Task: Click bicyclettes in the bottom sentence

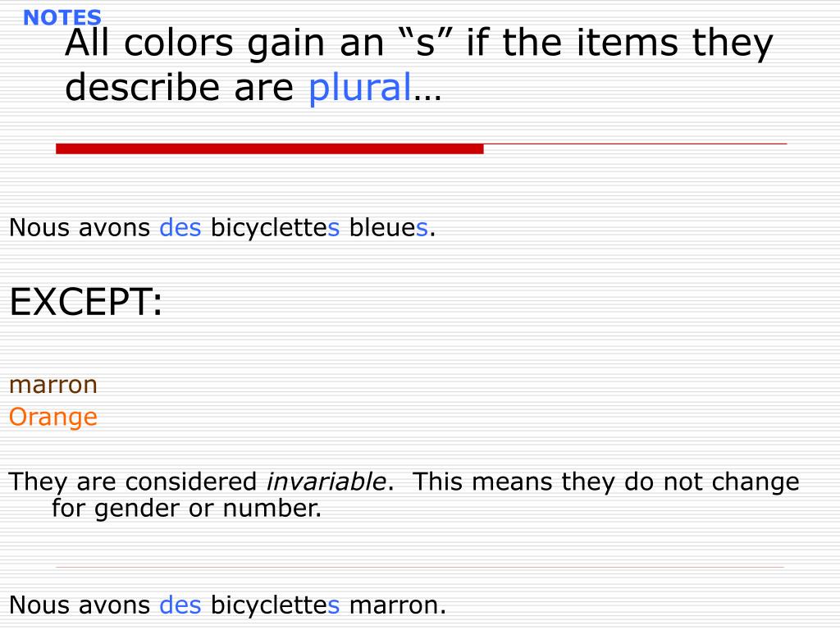Action: click(x=275, y=605)
